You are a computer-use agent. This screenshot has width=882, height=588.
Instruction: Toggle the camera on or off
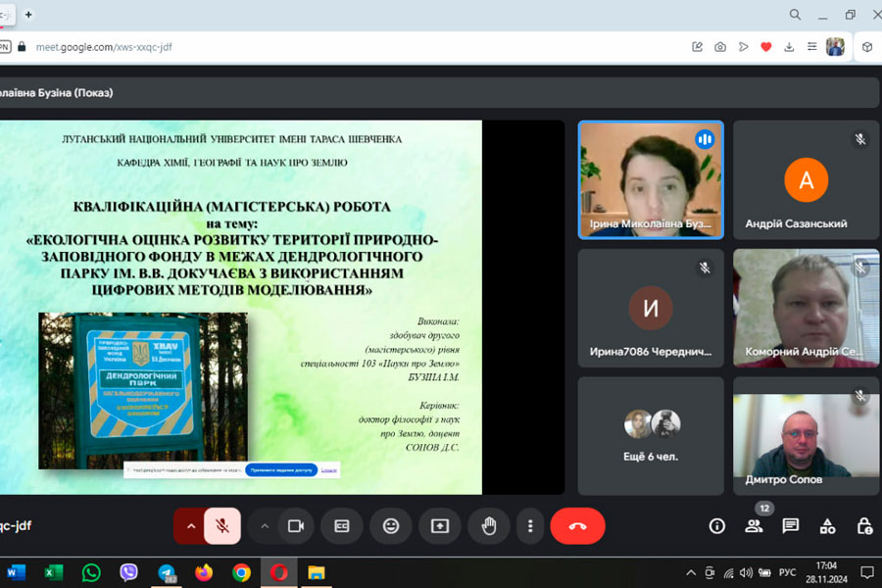(295, 526)
